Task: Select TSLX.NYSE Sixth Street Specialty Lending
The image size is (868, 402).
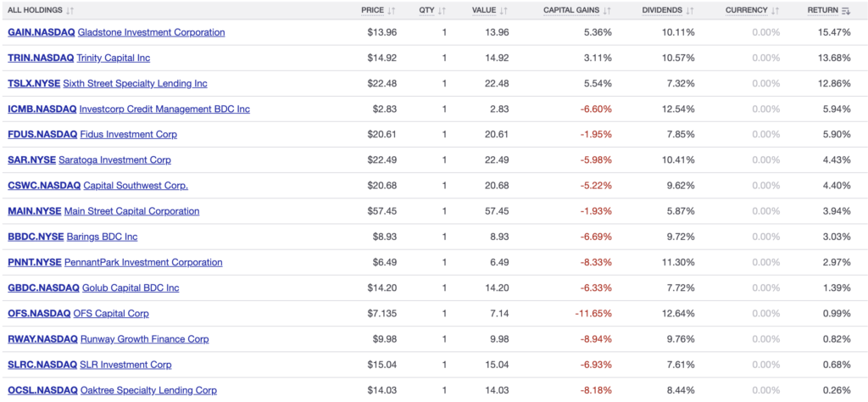Action: [x=107, y=83]
